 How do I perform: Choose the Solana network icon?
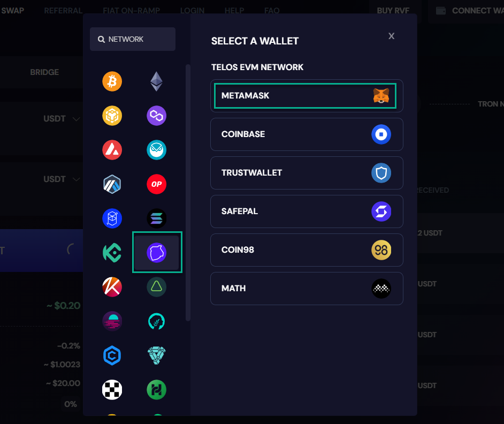point(157,218)
